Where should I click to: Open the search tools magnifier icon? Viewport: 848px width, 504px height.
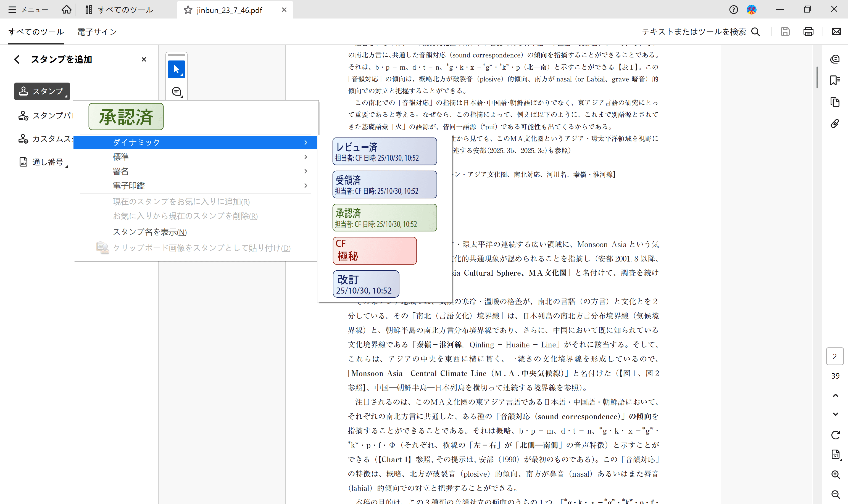point(756,31)
